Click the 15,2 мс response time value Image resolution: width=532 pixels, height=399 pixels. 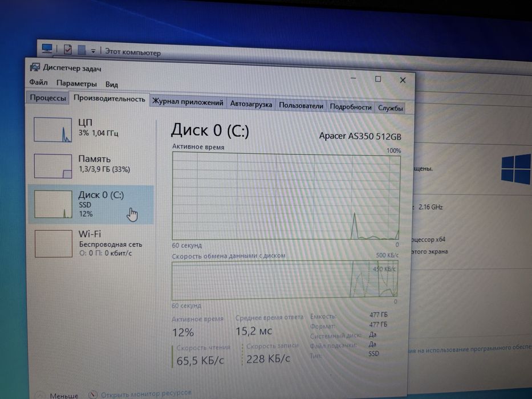(x=254, y=331)
